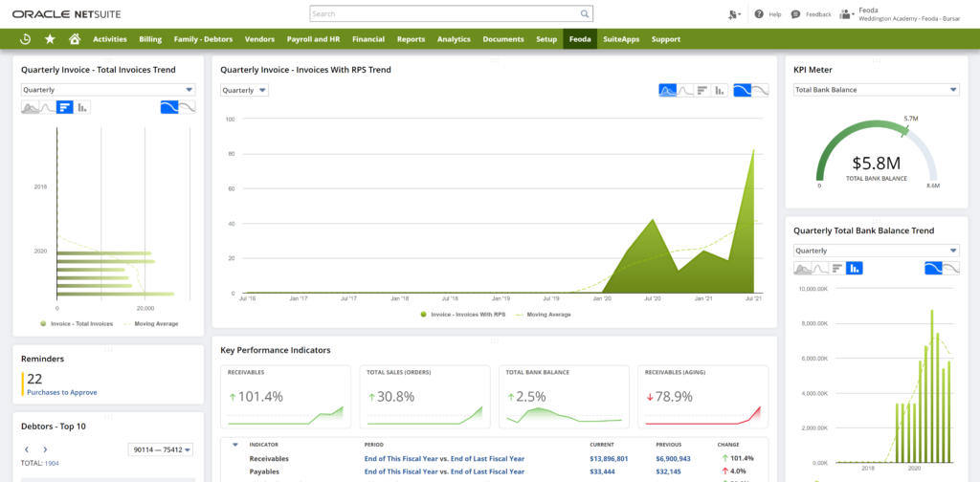Image resolution: width=980 pixels, height=482 pixels.
Task: Select horizontal bar chart in Invoices With RPS
Action: pyautogui.click(x=702, y=91)
